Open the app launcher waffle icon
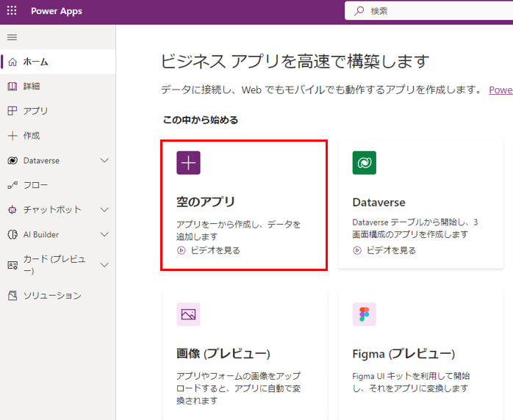This screenshot has height=420, width=513. [x=12, y=11]
